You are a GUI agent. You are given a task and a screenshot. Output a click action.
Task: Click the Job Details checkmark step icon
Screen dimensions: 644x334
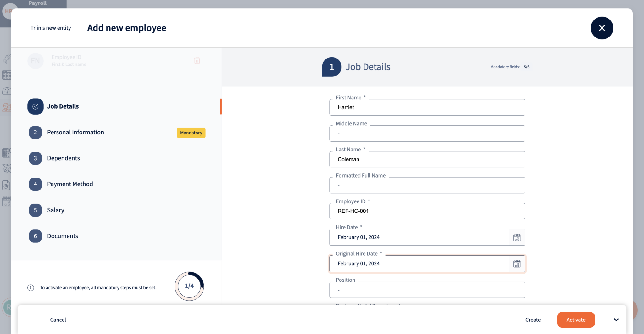pos(36,106)
